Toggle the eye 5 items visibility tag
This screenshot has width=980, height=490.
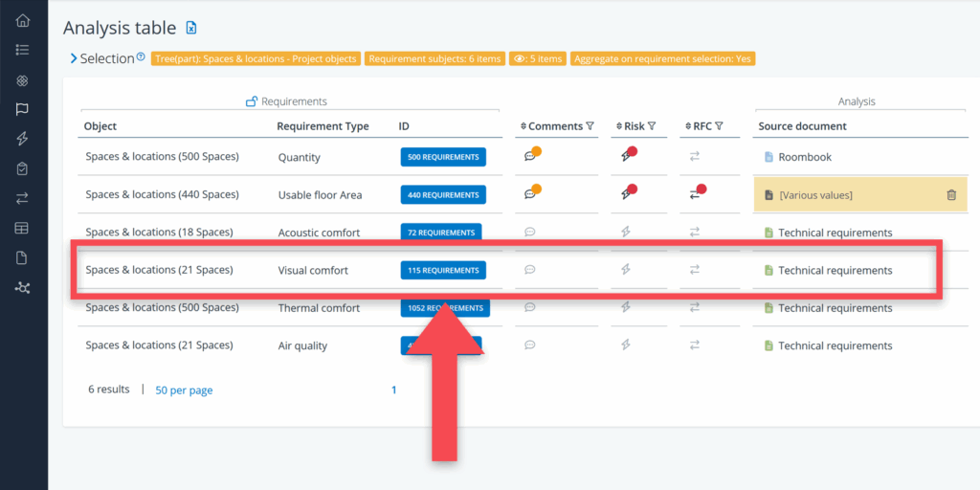(x=537, y=58)
